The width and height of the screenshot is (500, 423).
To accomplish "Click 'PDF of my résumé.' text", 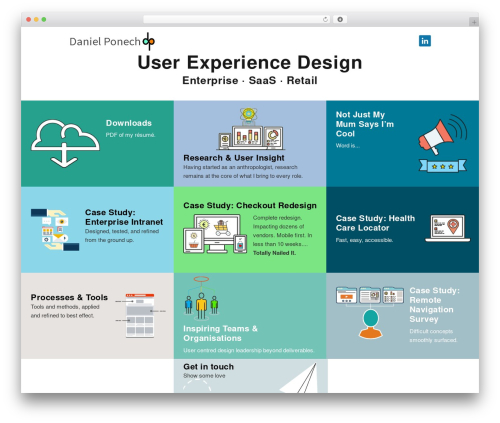I will pos(130,135).
